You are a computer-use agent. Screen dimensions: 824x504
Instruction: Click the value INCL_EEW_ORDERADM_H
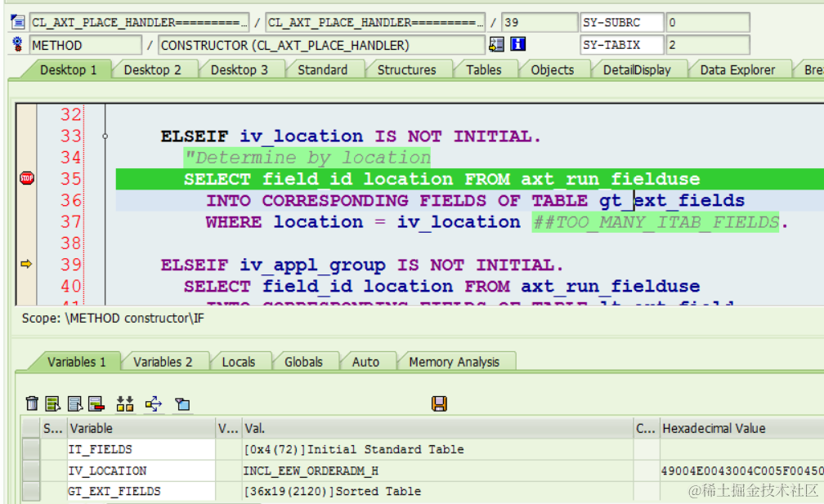click(x=311, y=471)
